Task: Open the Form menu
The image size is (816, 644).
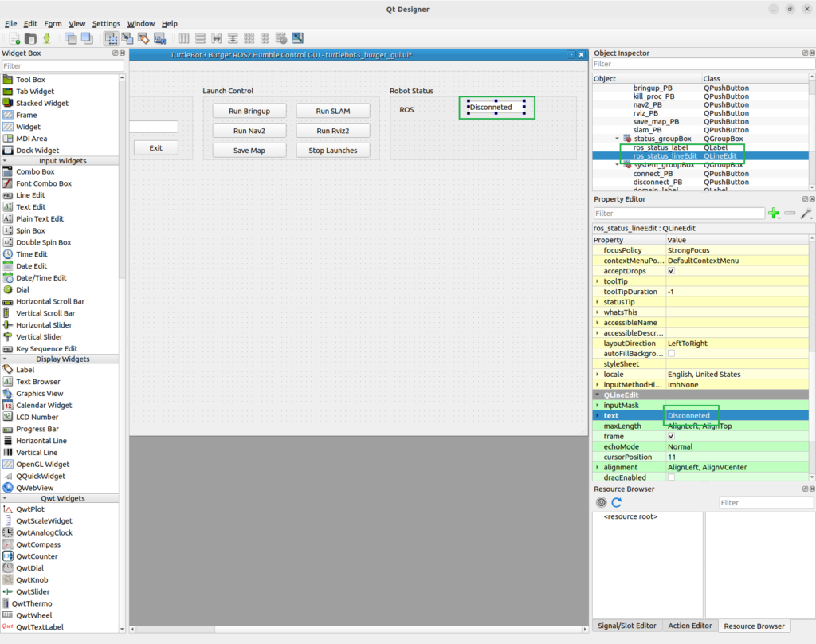Action: (53, 23)
